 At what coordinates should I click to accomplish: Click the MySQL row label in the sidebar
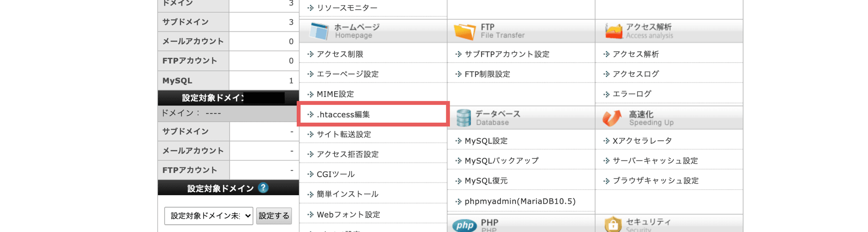click(177, 81)
